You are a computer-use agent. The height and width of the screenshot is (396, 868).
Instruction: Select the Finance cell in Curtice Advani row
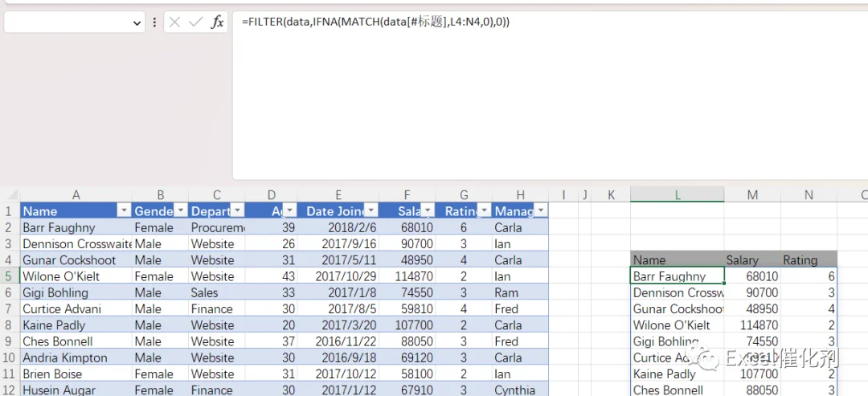[x=216, y=308]
